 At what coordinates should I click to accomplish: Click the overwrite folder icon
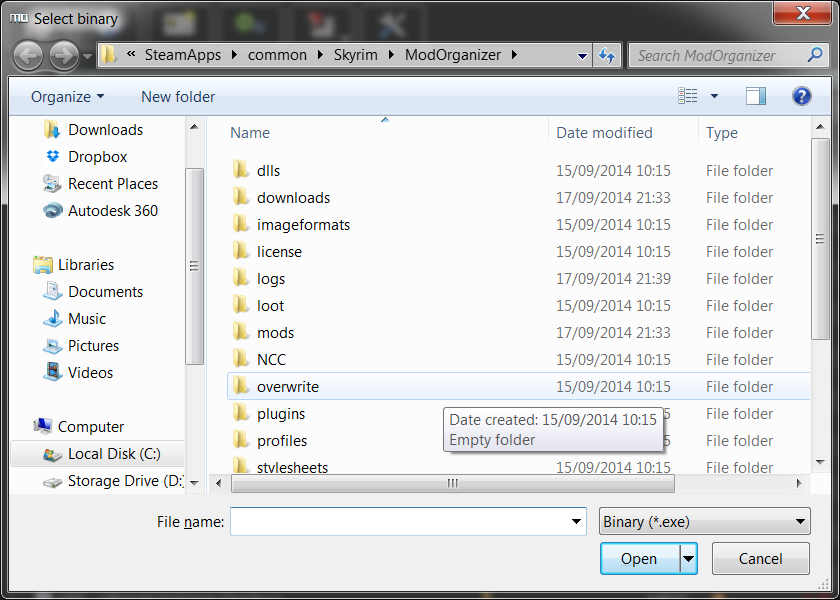coord(241,386)
